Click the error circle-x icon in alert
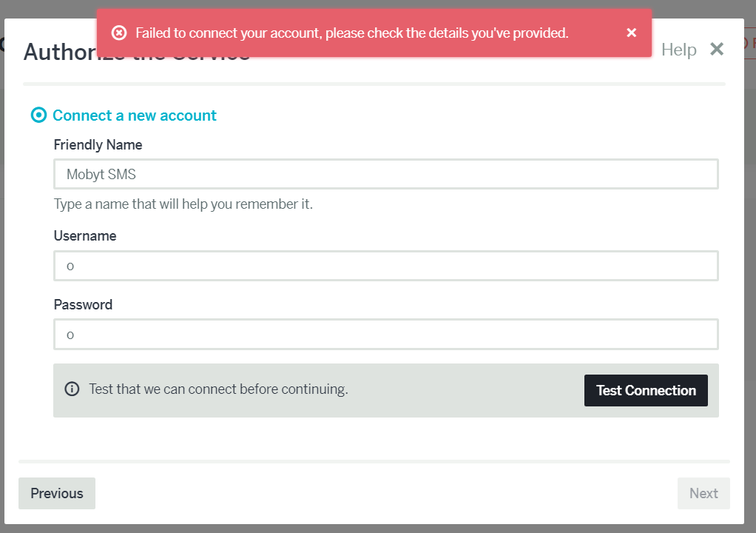The height and width of the screenshot is (533, 756). [x=119, y=33]
